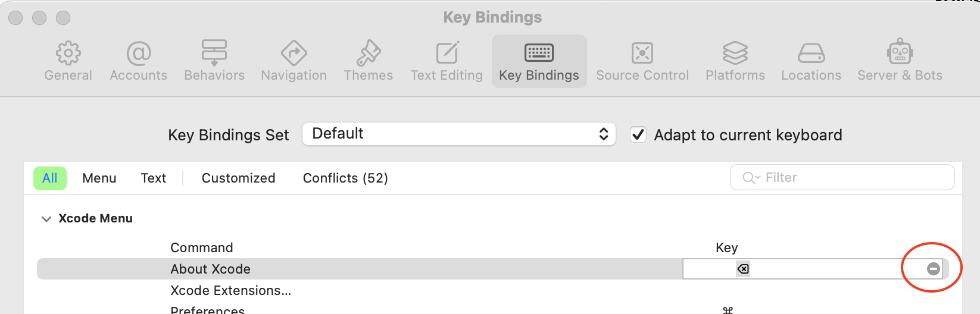Open the General preferences pane

[x=68, y=61]
